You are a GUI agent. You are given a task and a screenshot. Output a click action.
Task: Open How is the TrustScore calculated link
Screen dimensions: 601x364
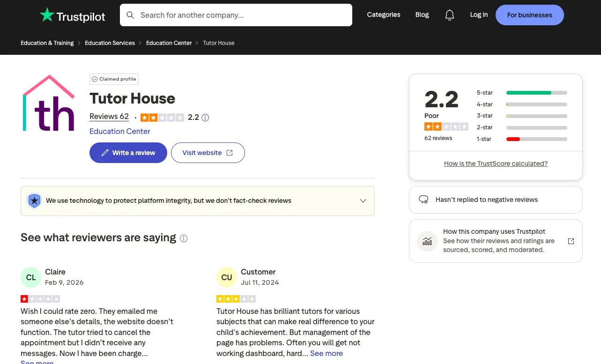coord(496,163)
